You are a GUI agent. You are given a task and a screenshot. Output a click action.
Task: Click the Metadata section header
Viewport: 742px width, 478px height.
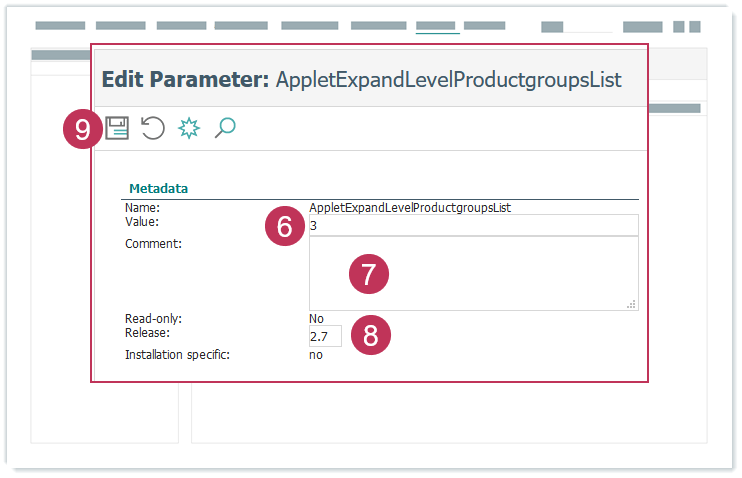point(159,188)
